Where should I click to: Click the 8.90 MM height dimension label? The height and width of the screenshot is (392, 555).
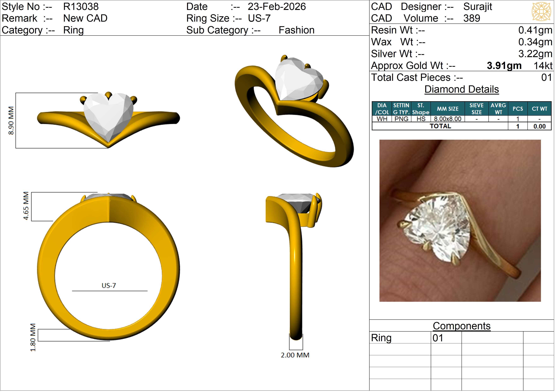[11, 121]
